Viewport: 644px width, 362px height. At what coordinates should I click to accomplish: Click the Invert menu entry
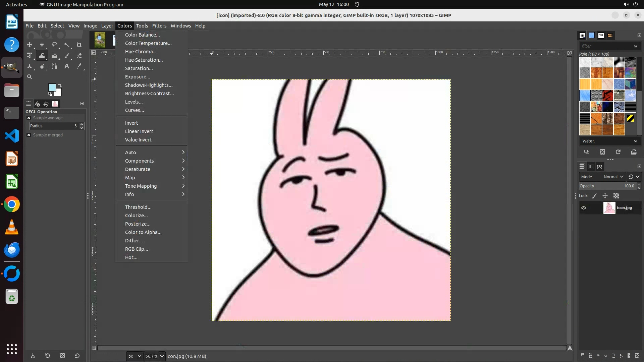[131, 123]
